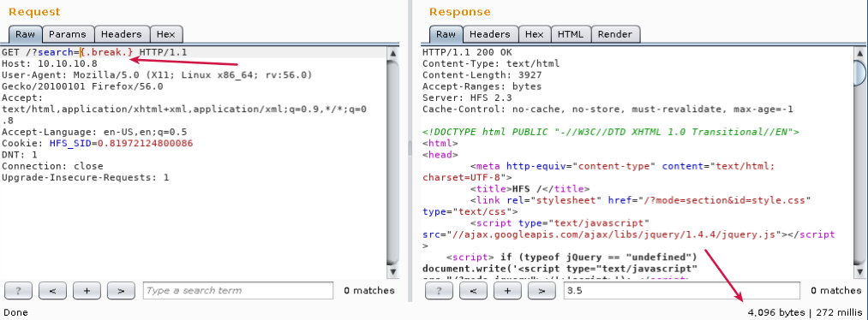Click the Request scrollbar thumb

[x=392, y=162]
